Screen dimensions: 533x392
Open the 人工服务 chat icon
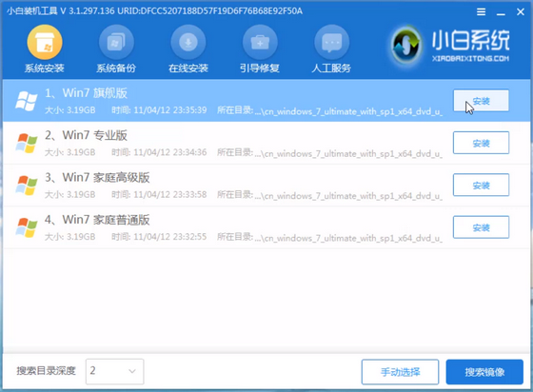[x=332, y=42]
